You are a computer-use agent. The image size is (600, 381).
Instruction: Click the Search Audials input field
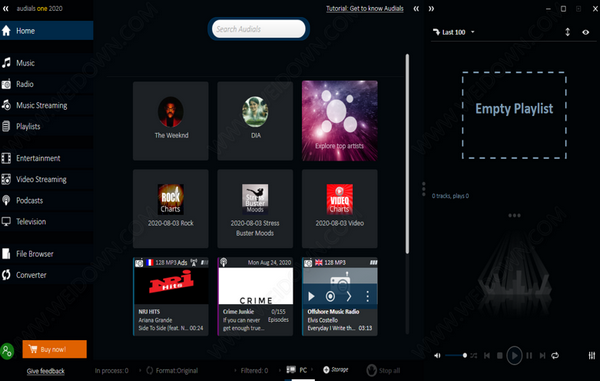click(x=259, y=29)
